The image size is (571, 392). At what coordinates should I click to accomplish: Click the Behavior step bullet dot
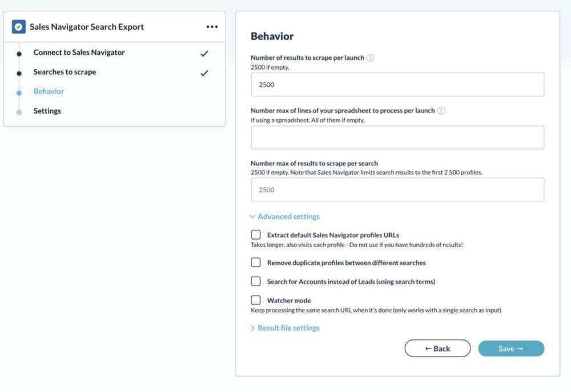point(19,93)
